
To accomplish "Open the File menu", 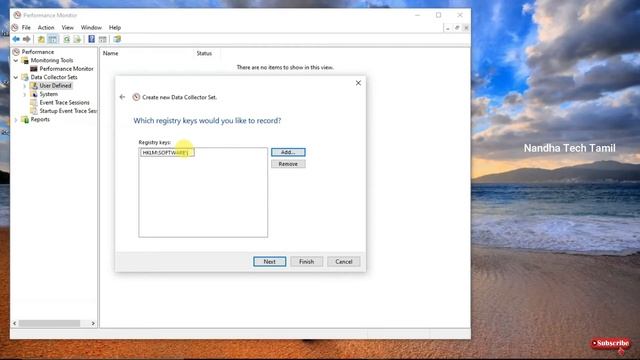I will tap(26, 27).
